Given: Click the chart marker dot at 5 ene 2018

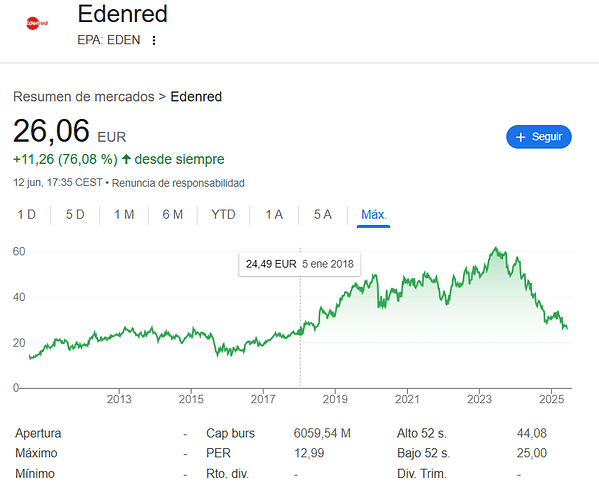Looking at the screenshot, I should tap(300, 332).
